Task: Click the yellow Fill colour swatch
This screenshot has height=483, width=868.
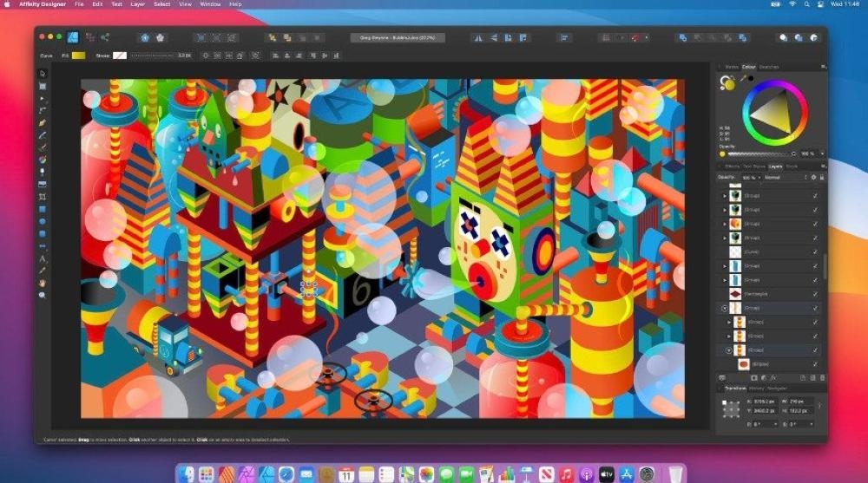Action: point(79,55)
